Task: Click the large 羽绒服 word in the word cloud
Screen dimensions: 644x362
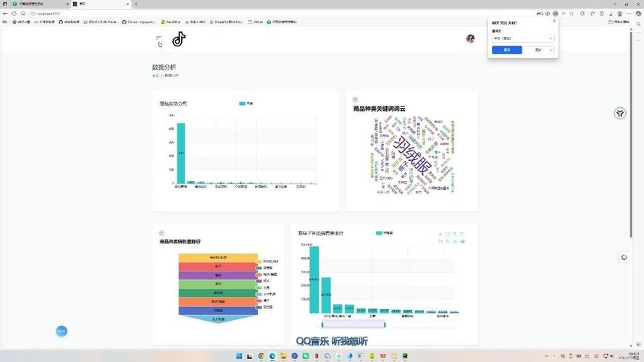Action: 412,156
